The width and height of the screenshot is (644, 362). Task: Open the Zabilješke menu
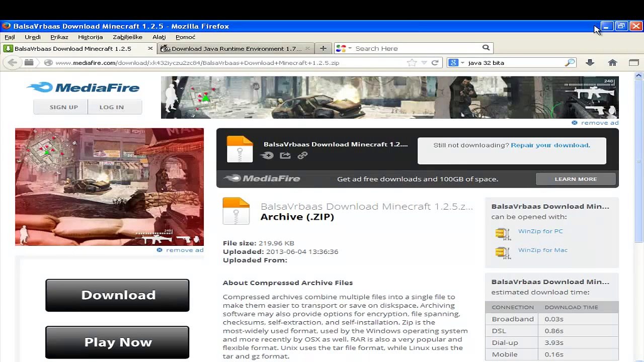pos(128,37)
